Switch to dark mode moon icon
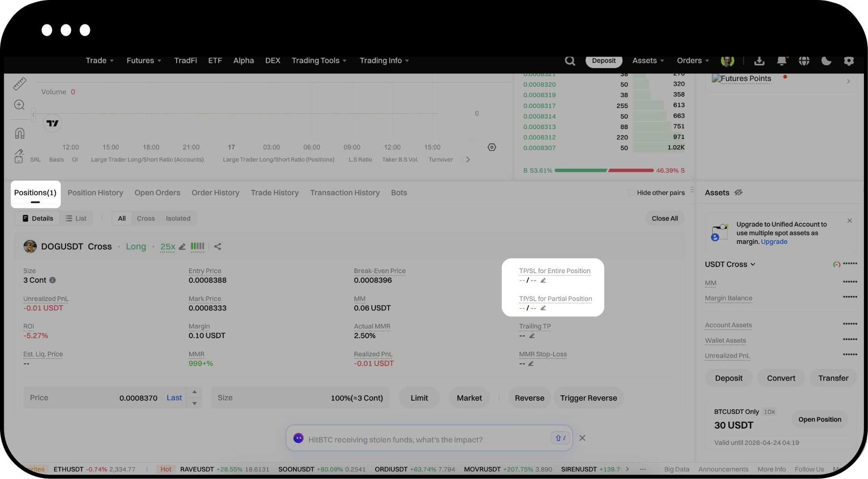 pyautogui.click(x=826, y=61)
